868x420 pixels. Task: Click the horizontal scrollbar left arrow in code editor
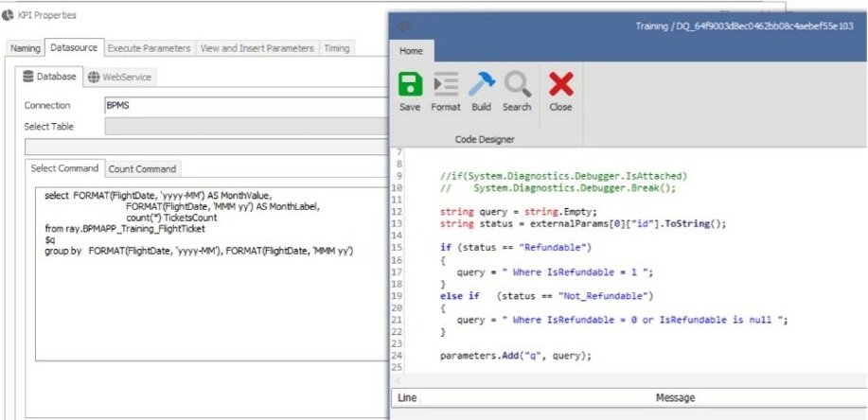[x=397, y=380]
